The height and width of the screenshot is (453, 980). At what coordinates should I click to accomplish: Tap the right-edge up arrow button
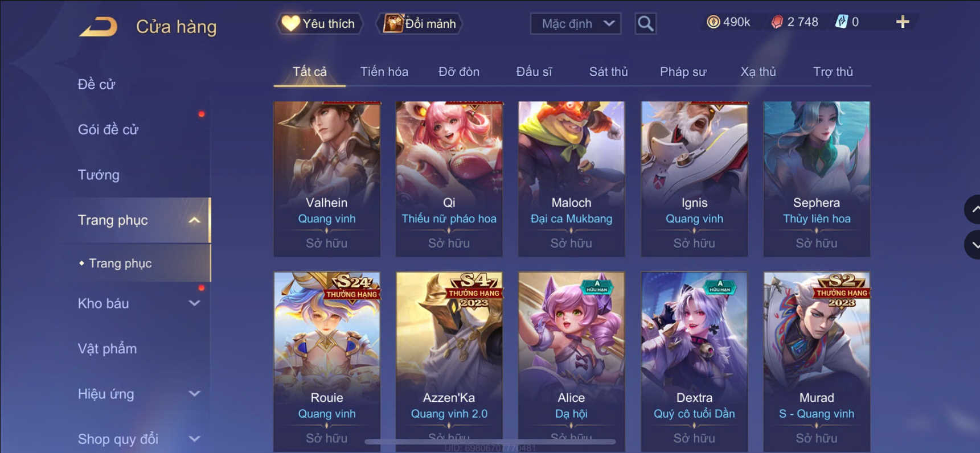point(973,209)
